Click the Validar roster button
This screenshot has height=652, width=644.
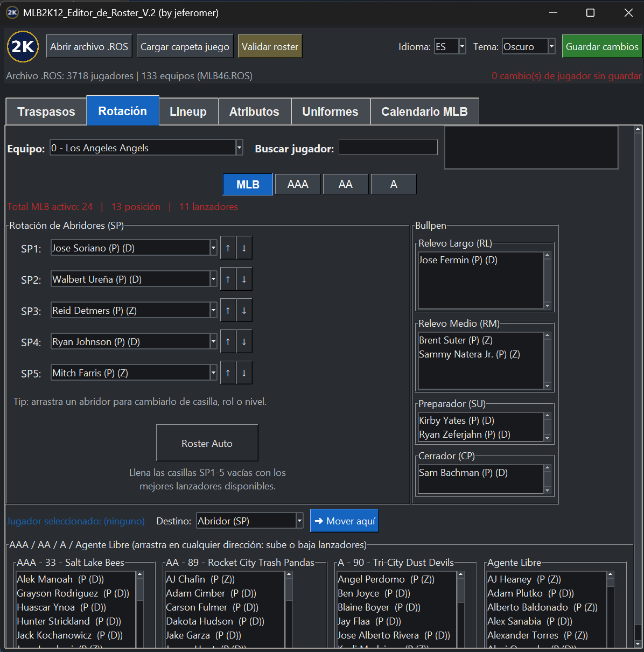coord(270,46)
